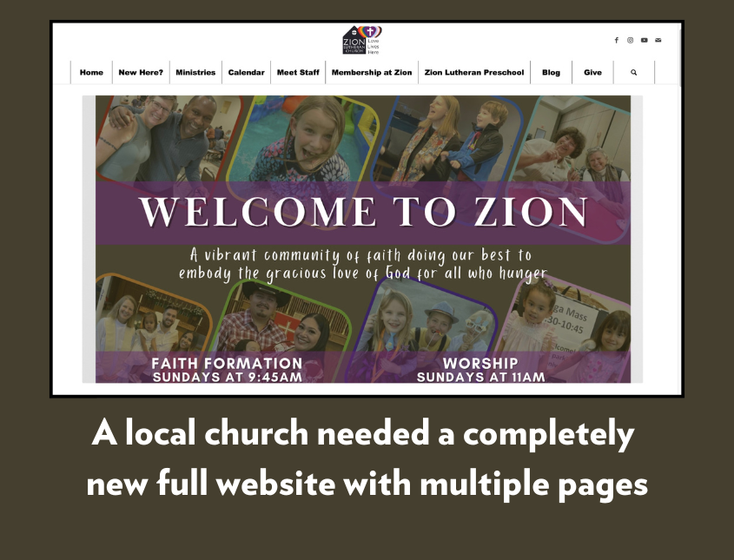This screenshot has width=734, height=560.
Task: Click the Worship Sundays at 11am caption
Action: coord(480,370)
